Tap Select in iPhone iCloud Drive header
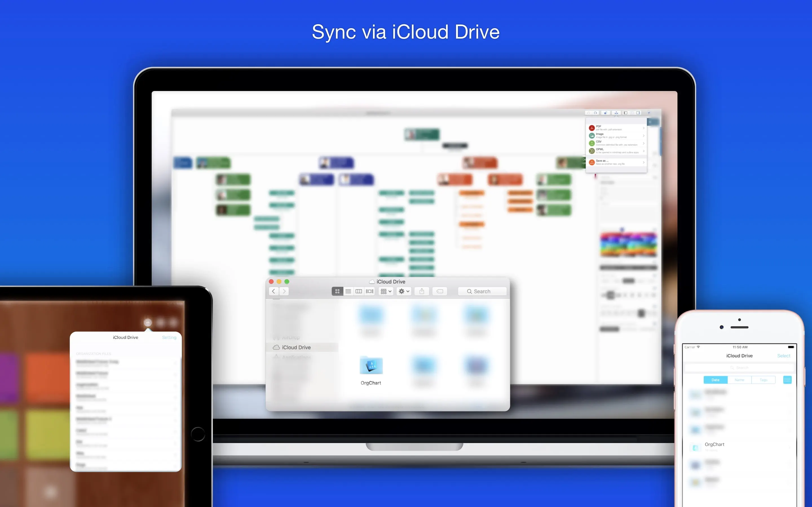Screen dimensions: 812x507 coord(784,356)
